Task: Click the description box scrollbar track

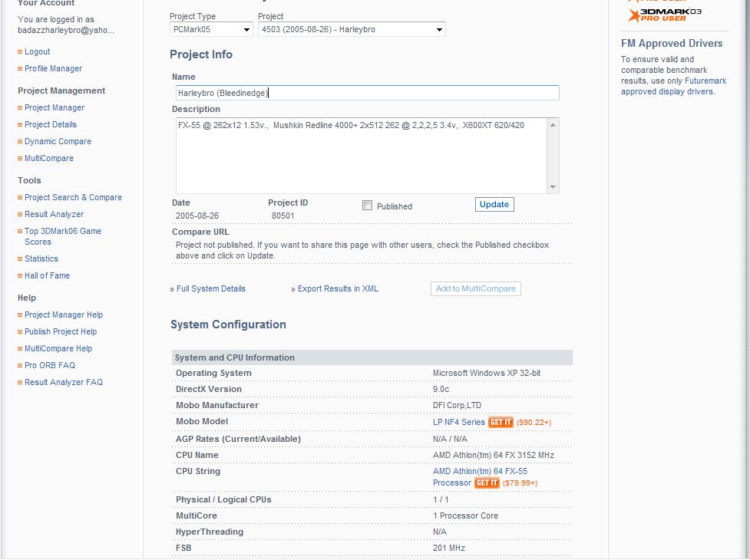Action: point(553,156)
